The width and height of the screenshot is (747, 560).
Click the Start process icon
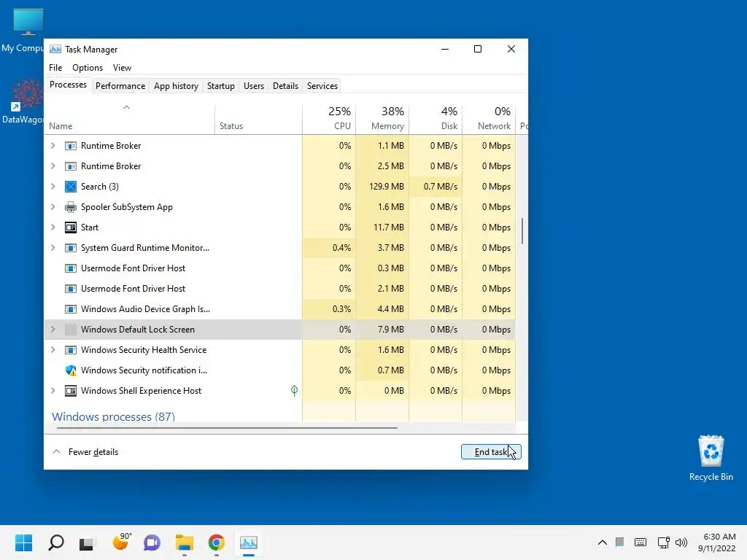click(71, 227)
